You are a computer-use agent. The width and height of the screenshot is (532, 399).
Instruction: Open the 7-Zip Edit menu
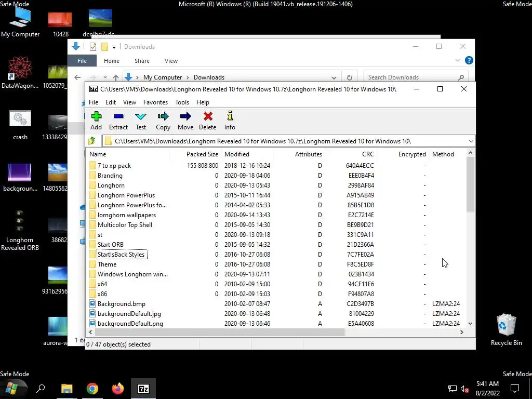(111, 102)
